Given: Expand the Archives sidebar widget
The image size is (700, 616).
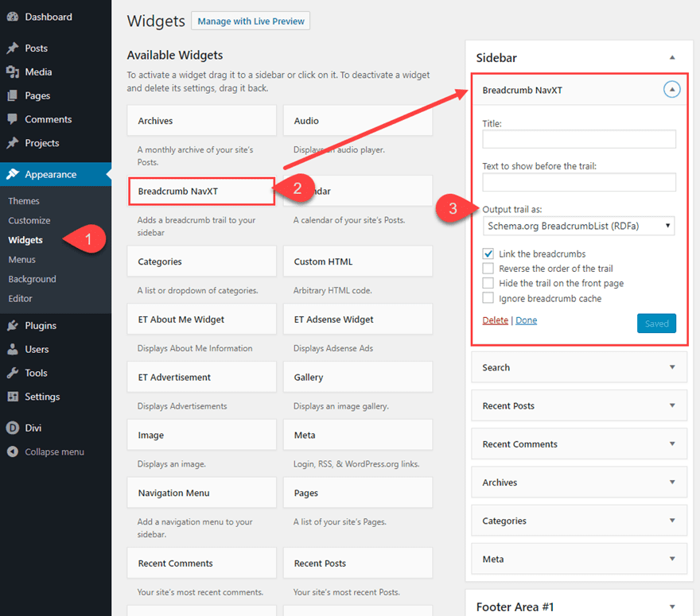Looking at the screenshot, I should click(672, 482).
